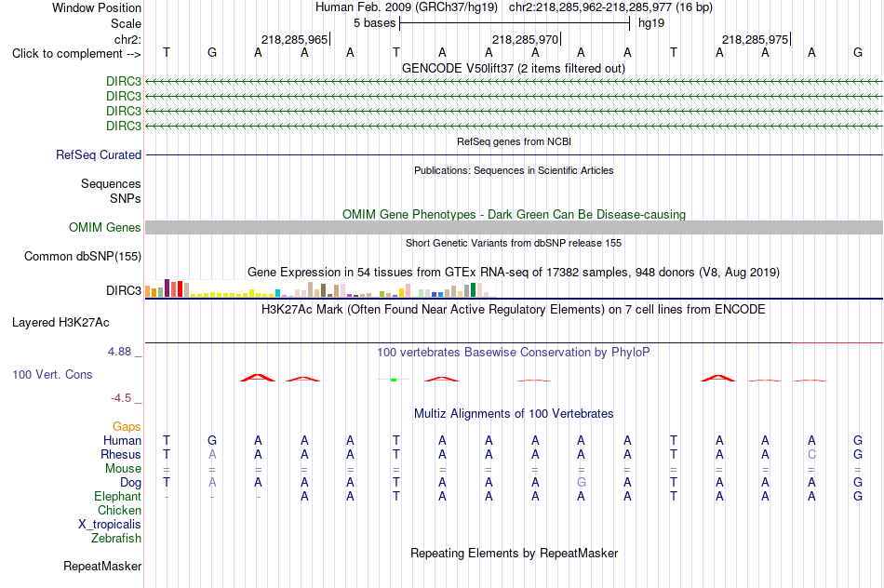Viewport: 884px width, 588px height.
Task: Open 'Publications: Sequences in Scientific Articles' title
Action: click(514, 170)
